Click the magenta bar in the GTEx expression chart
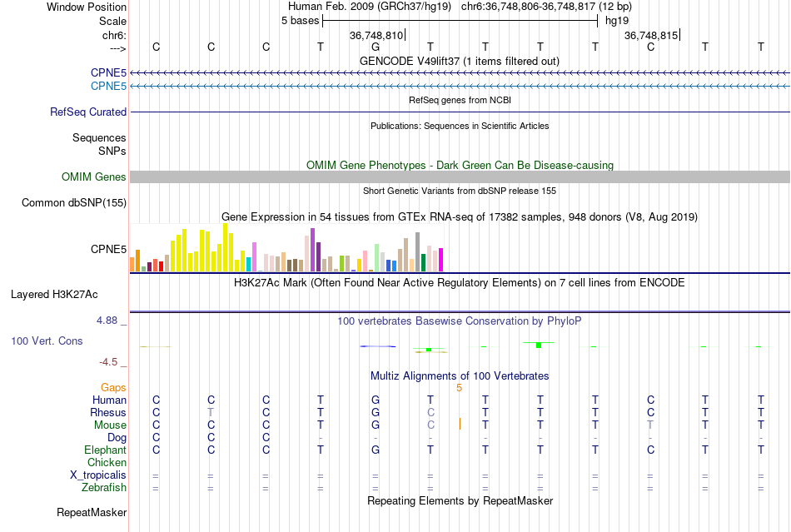 tap(441, 260)
